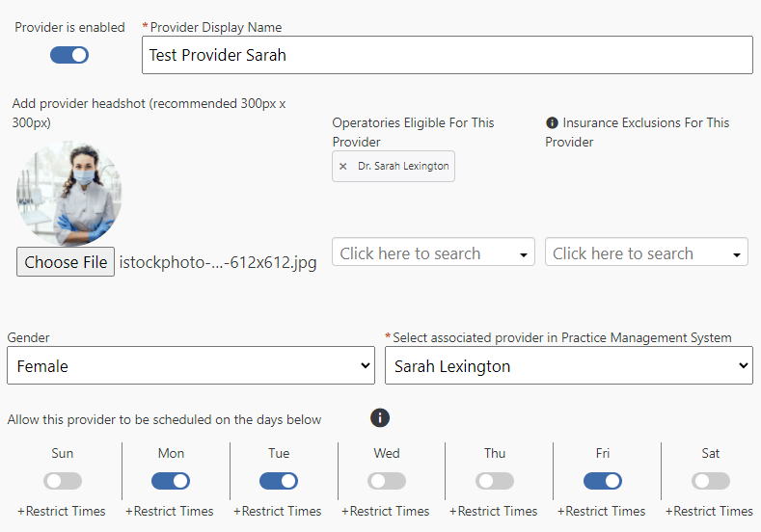
Task: Remove Dr. Sarah Lexington operatory tag
Action: (x=343, y=167)
